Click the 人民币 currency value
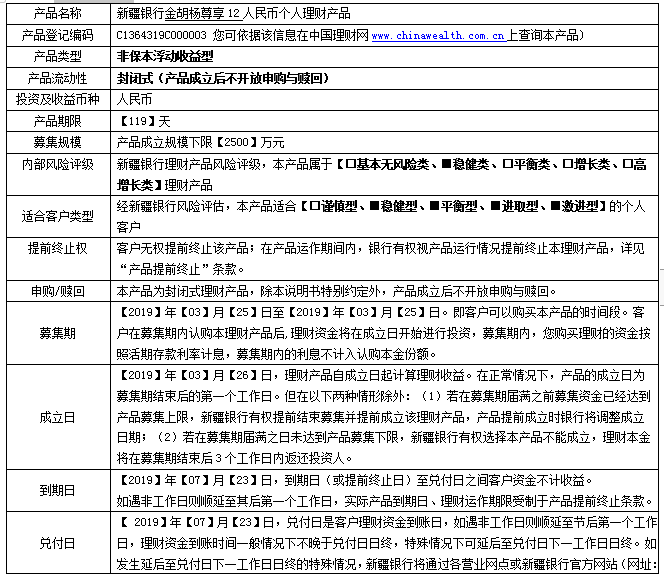Screen dimensions: 664x576 point(134,100)
